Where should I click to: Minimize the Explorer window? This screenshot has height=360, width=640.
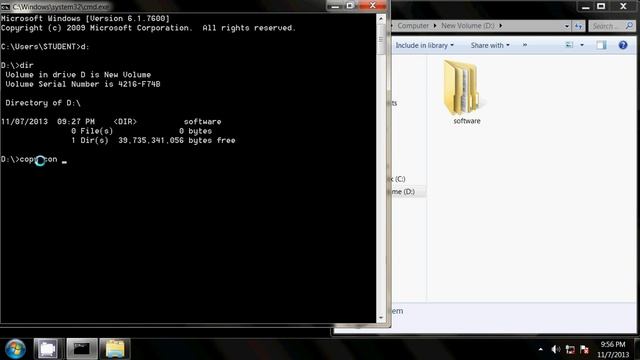[x=586, y=7]
